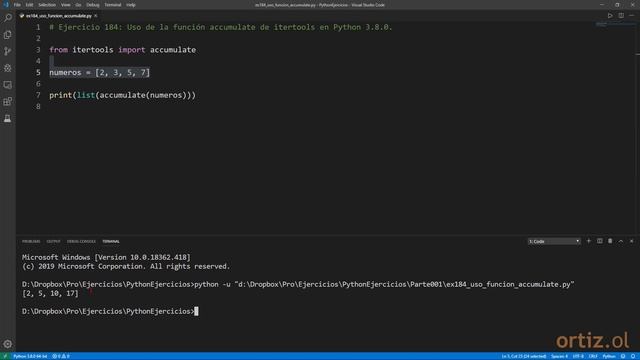The width and height of the screenshot is (640, 360).
Task: Add a new terminal with plus icon
Action: point(589,241)
